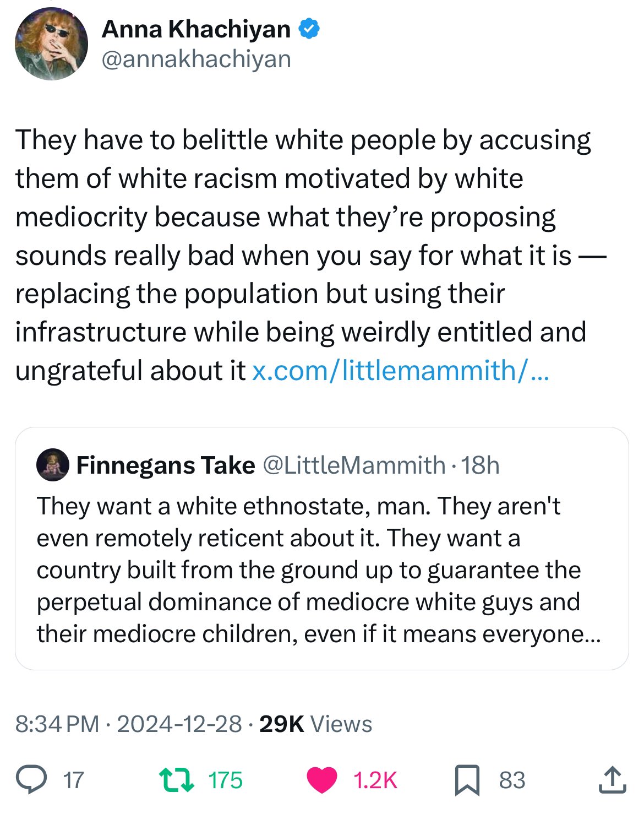644x819 pixels.
Task: Click the 175 retweet count
Action: [x=225, y=780]
